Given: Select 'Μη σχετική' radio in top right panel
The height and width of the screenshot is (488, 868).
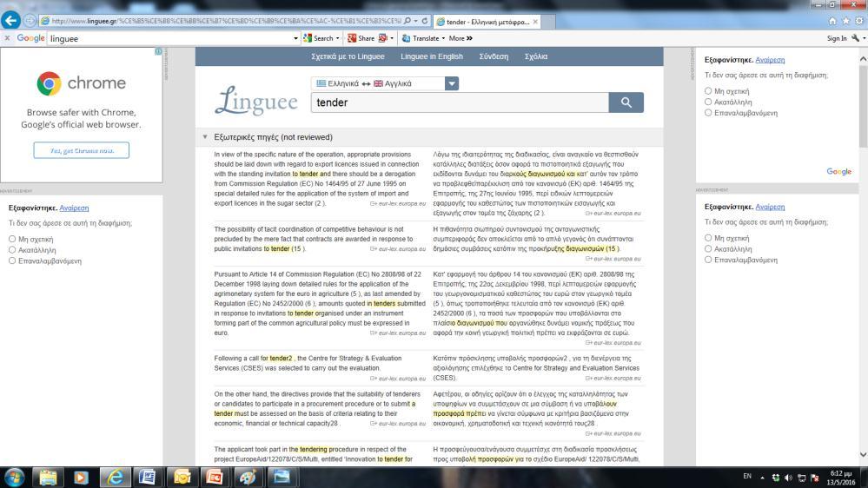Looking at the screenshot, I should click(x=708, y=90).
